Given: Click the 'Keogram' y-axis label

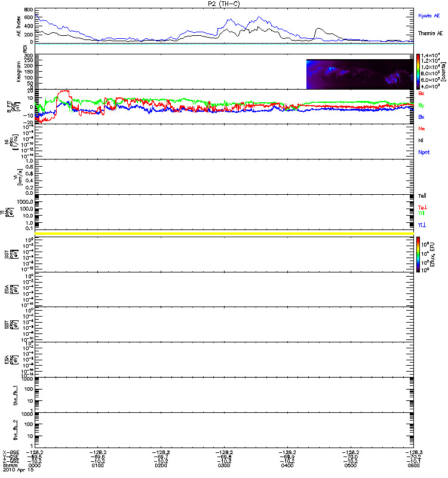Looking at the screenshot, I should (x=19, y=72).
